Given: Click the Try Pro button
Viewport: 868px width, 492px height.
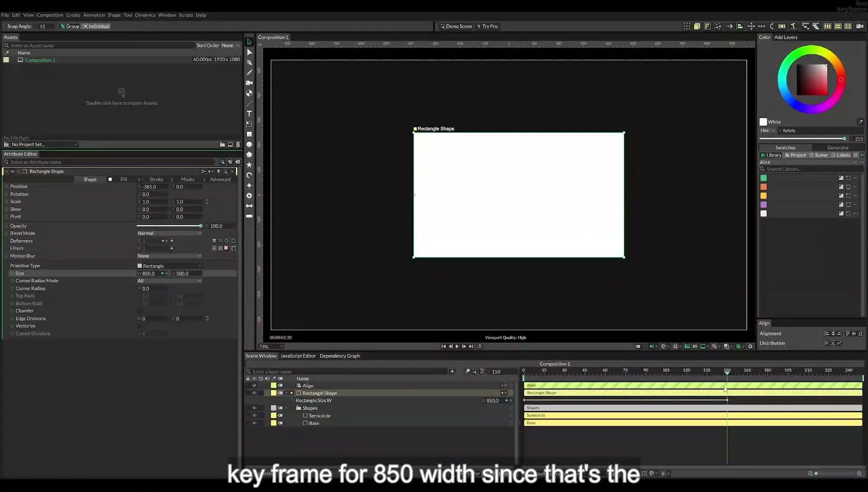Looking at the screenshot, I should point(487,26).
